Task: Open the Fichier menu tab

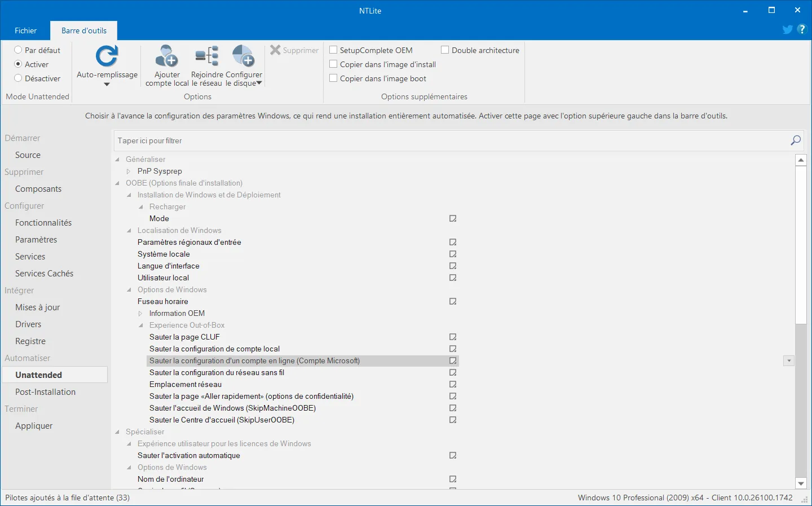Action: 25,30
